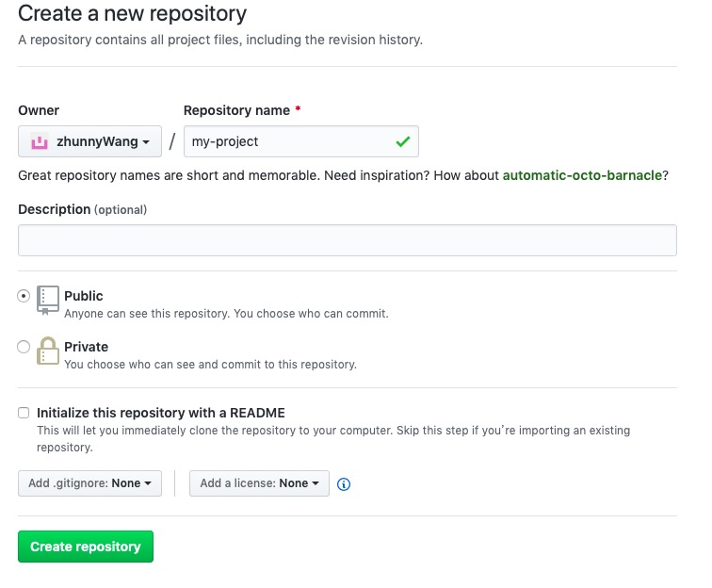Open the Owner zhunnyWang dropdown
Image resolution: width=712 pixels, height=588 pixels.
tap(90, 142)
